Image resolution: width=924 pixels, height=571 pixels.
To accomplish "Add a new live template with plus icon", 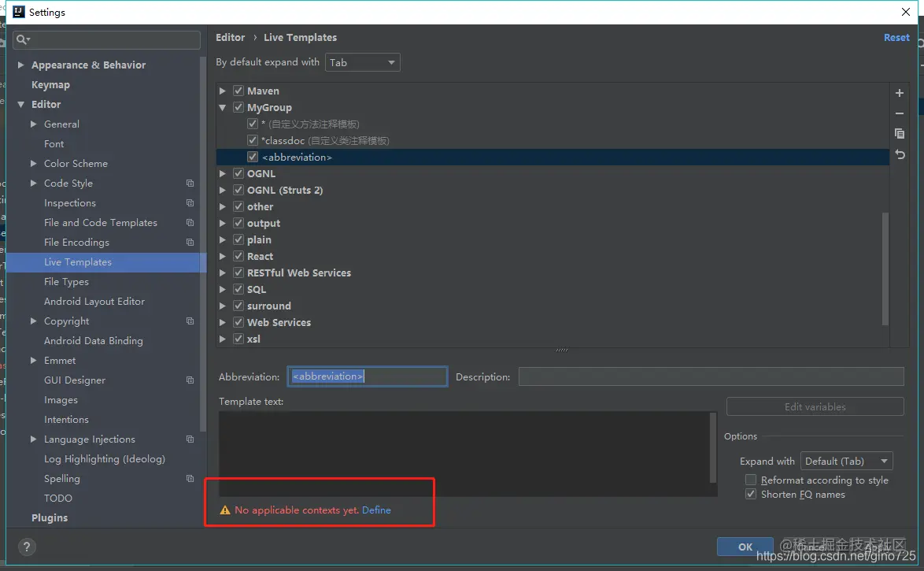I will coord(900,93).
